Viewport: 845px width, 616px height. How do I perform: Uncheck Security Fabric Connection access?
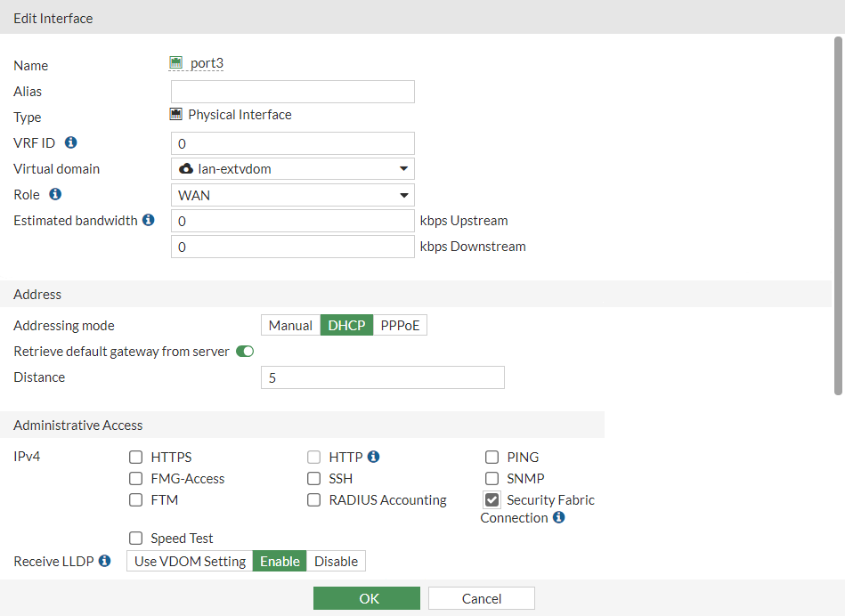492,499
